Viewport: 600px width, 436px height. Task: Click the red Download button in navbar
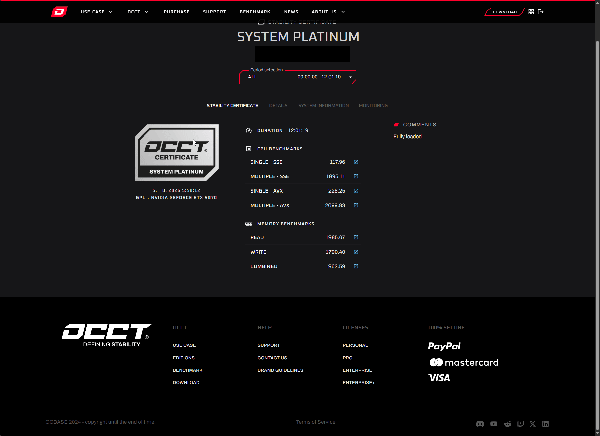tap(504, 12)
